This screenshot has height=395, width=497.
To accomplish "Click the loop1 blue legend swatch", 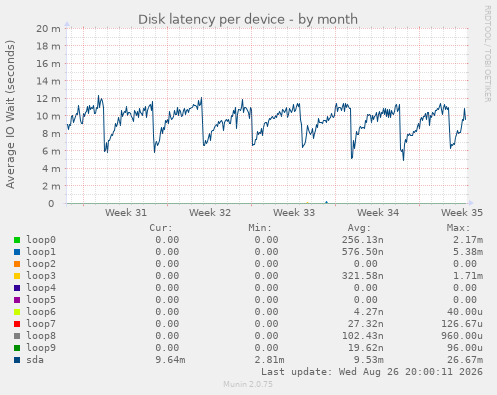I will point(17,252).
